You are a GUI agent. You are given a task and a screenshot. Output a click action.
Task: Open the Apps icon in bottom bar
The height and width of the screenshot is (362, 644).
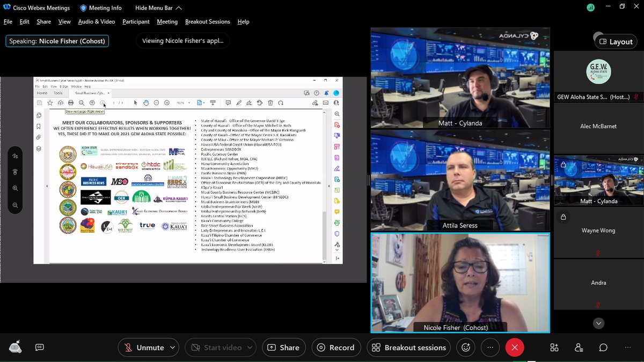(x=554, y=348)
